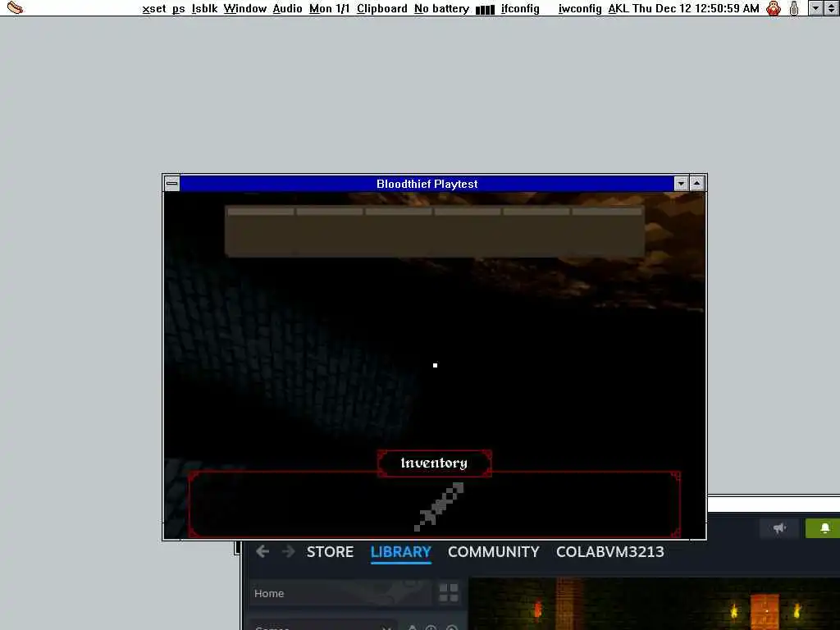
Task: Click the No battery indicator
Action: coord(441,8)
